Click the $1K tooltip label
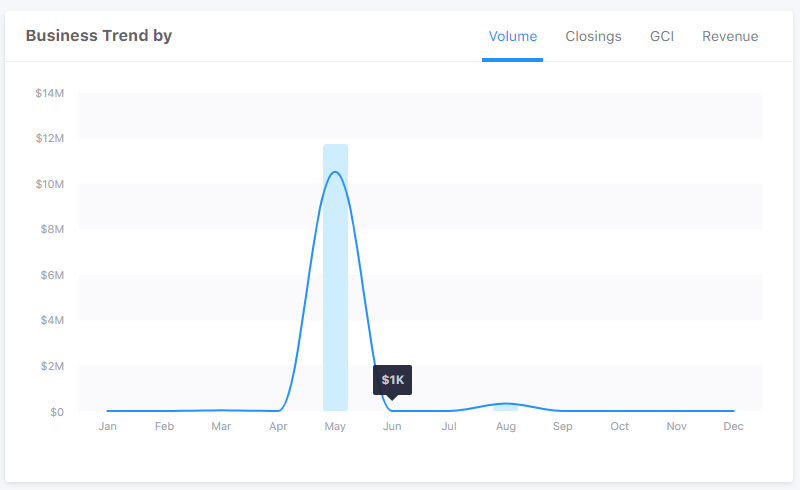Image resolution: width=800 pixels, height=490 pixels. (392, 380)
